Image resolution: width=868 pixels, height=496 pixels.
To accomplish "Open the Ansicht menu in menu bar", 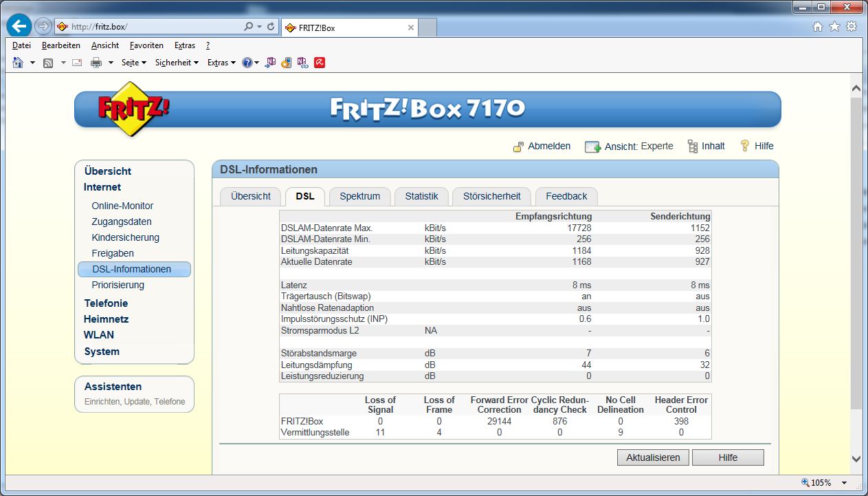I will tap(105, 45).
